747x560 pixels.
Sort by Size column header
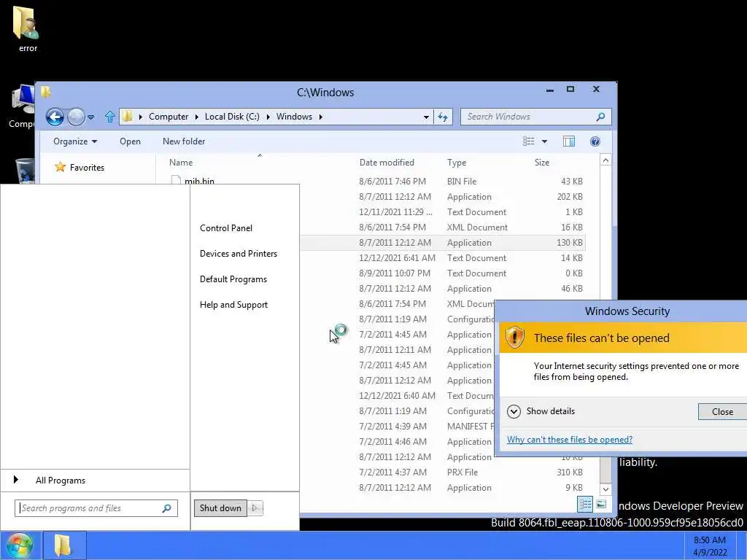542,163
